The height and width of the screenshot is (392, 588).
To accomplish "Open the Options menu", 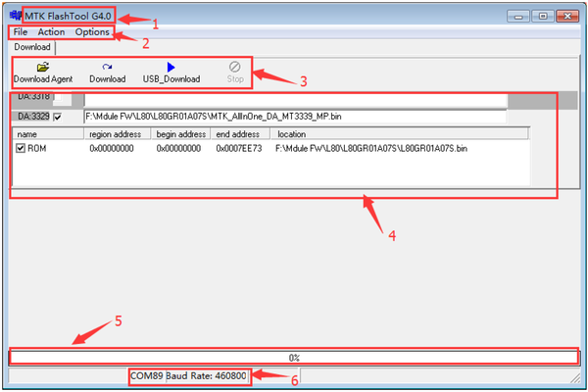I will click(x=92, y=32).
